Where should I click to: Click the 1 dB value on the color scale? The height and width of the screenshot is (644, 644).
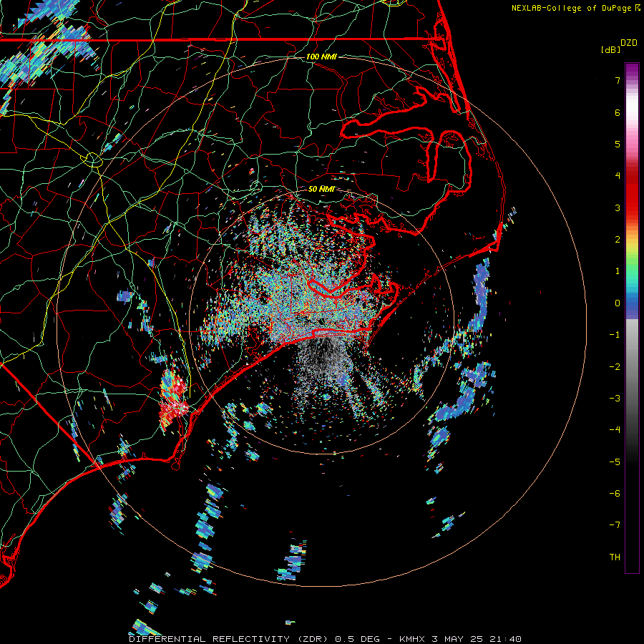point(618,271)
